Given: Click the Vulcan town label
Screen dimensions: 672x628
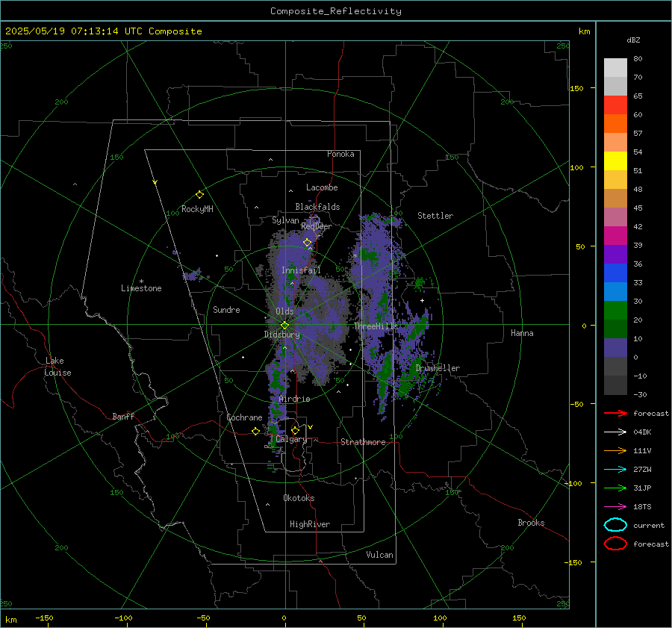Looking at the screenshot, I should (379, 555).
